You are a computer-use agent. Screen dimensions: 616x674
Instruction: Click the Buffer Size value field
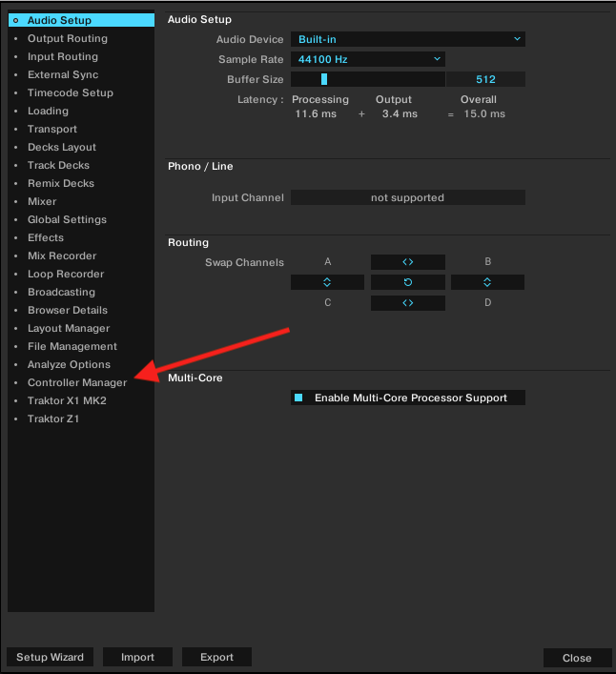(485, 79)
